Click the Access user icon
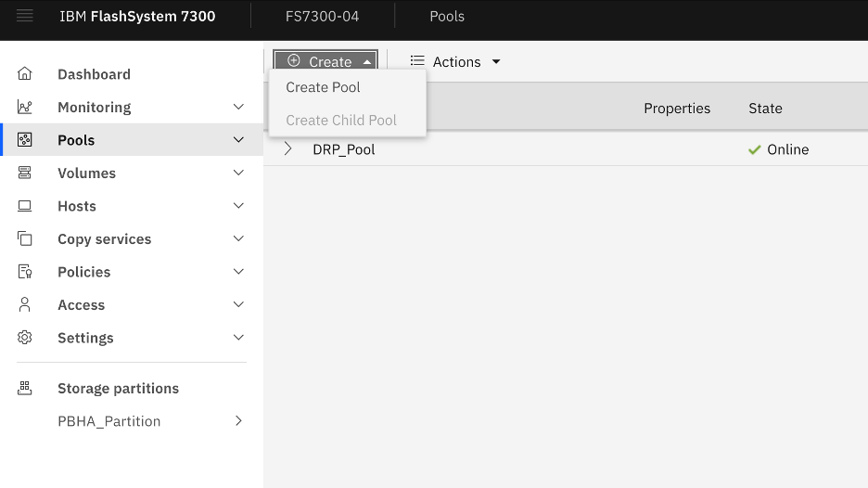Viewport: 868px width, 488px height. (x=25, y=305)
